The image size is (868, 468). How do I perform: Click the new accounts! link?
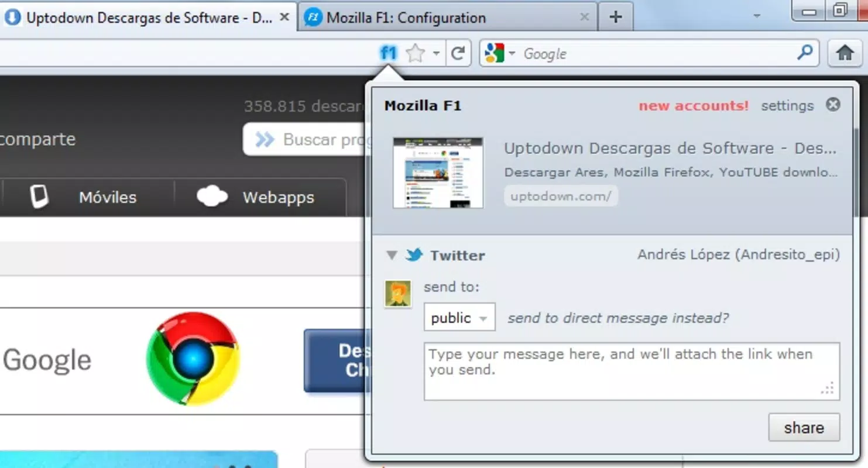pos(694,106)
